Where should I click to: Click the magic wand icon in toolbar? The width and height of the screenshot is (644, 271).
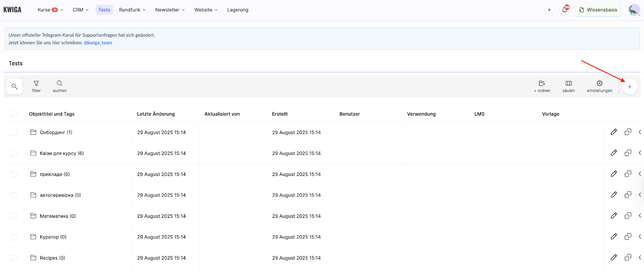pyautogui.click(x=14, y=87)
